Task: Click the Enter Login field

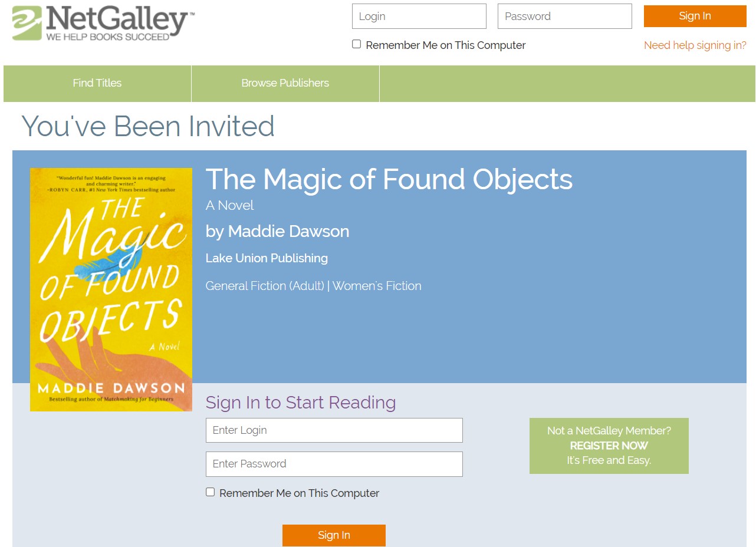Action: click(x=334, y=430)
